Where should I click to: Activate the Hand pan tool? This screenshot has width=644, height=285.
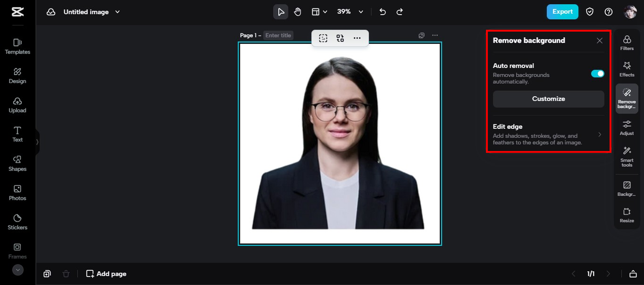297,12
